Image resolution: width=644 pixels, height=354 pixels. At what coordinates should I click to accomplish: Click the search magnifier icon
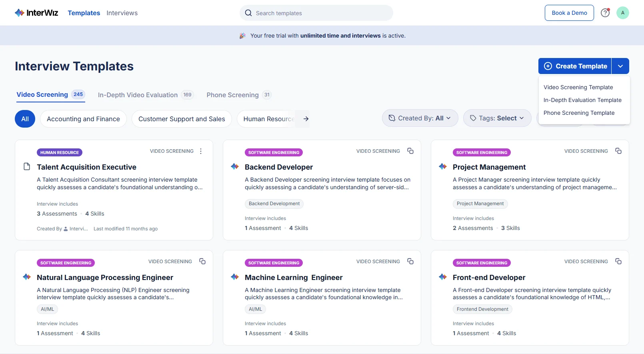[248, 13]
